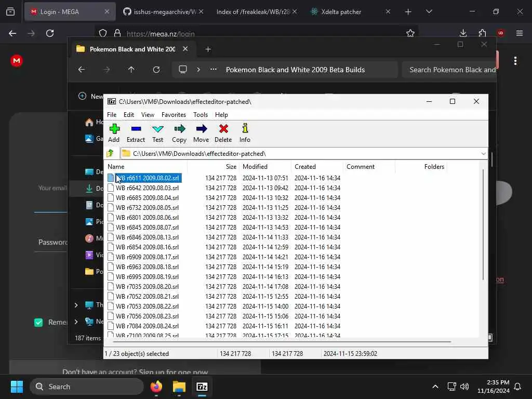This screenshot has height=399, width=532.
Task: Click the 7-Zip horizontal scrollbar
Action: coord(282,342)
